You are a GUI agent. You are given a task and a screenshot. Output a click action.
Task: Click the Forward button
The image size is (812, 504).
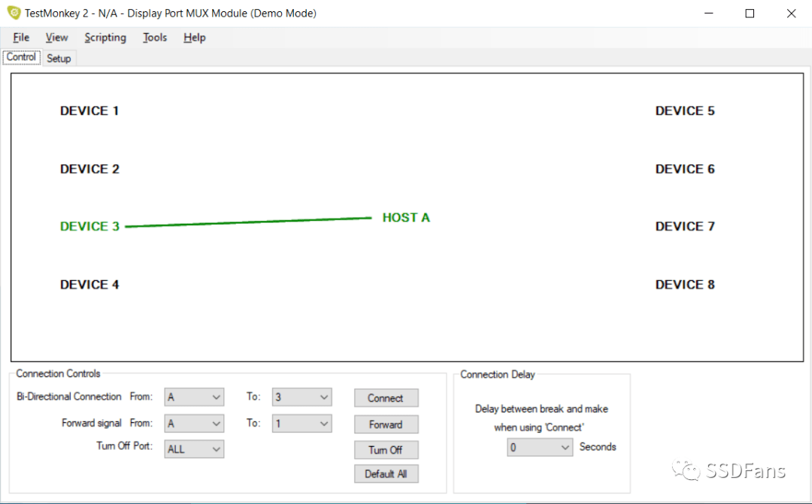click(386, 424)
